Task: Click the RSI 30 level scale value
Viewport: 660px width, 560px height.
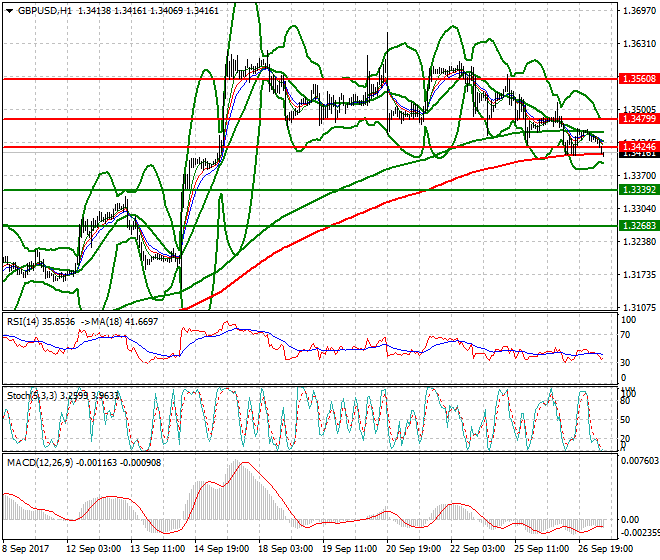Action: click(x=626, y=363)
